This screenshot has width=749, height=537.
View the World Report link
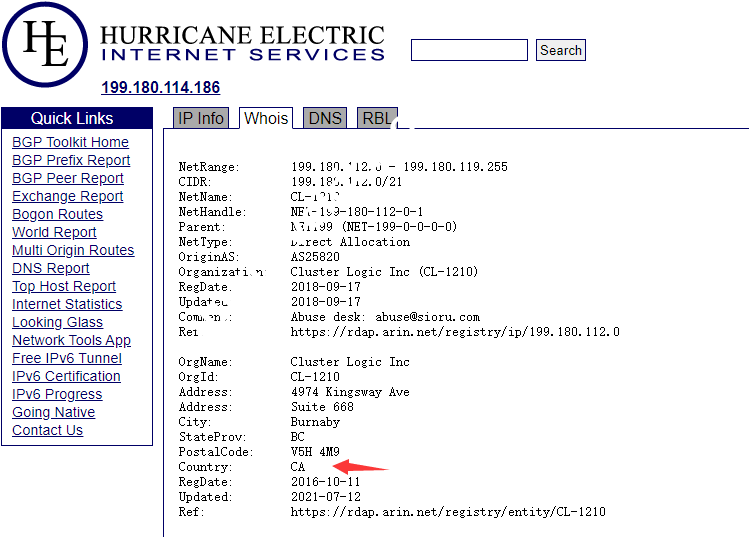[54, 232]
